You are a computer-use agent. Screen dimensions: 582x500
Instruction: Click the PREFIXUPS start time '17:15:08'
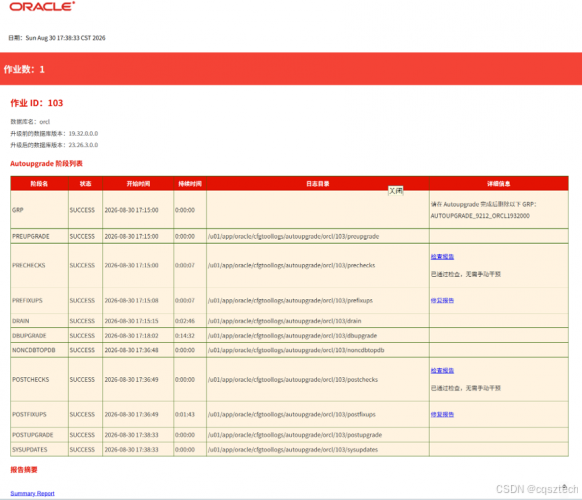coord(147,300)
